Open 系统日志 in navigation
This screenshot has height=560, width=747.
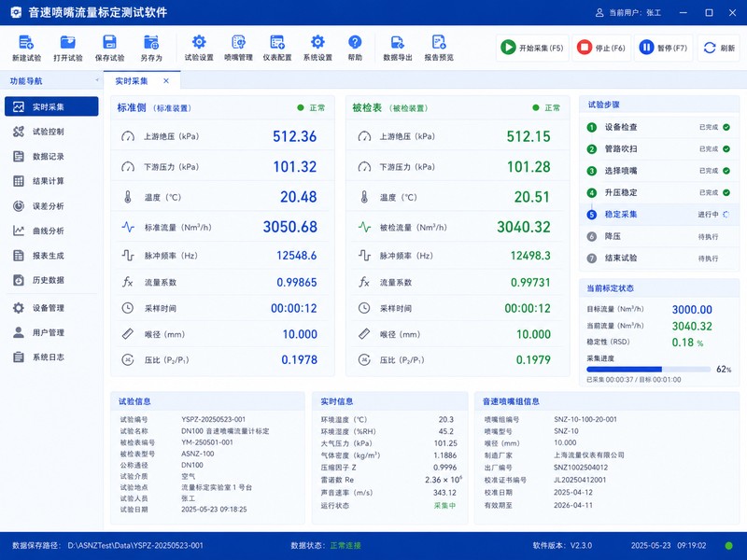click(51, 357)
